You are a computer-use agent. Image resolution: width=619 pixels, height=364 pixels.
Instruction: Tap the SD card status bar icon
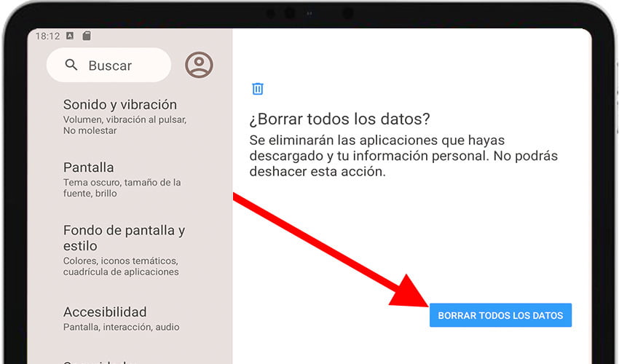(87, 36)
